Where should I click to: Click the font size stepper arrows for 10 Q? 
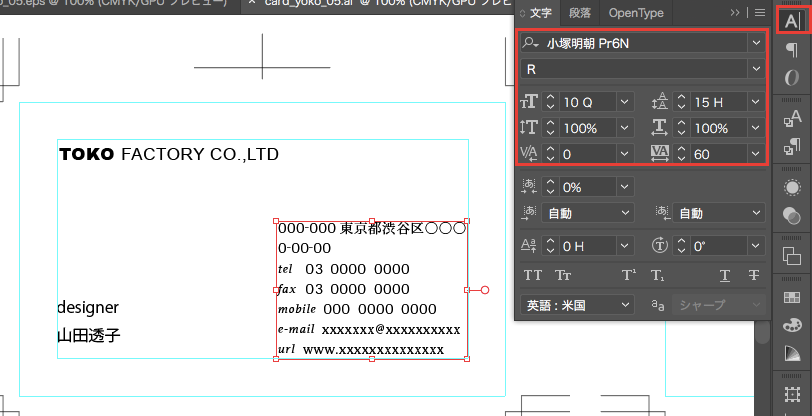point(550,102)
